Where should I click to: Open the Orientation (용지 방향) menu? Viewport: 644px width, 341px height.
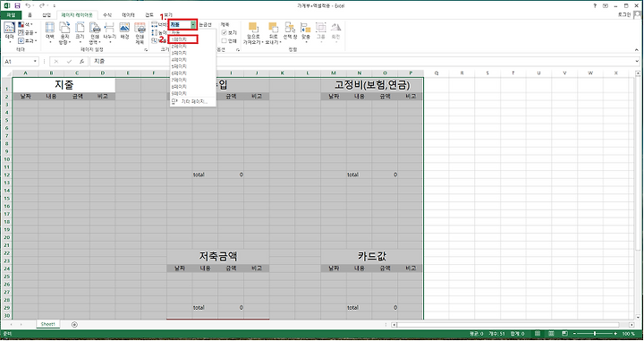coord(64,33)
